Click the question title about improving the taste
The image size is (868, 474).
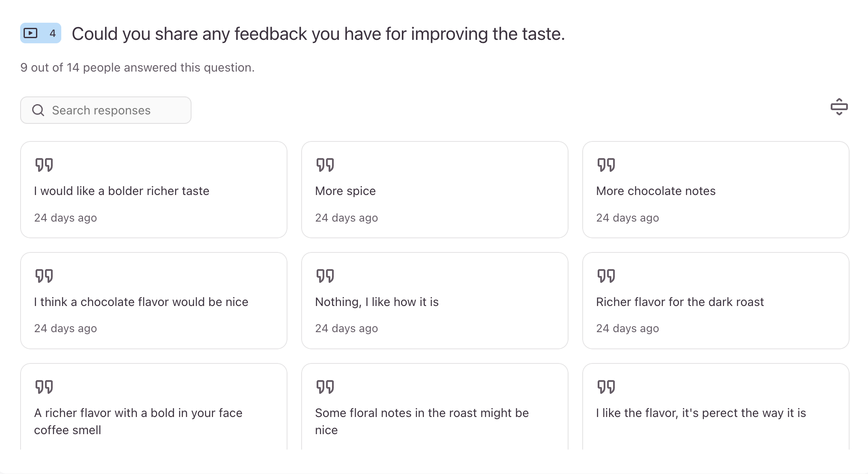(x=318, y=34)
